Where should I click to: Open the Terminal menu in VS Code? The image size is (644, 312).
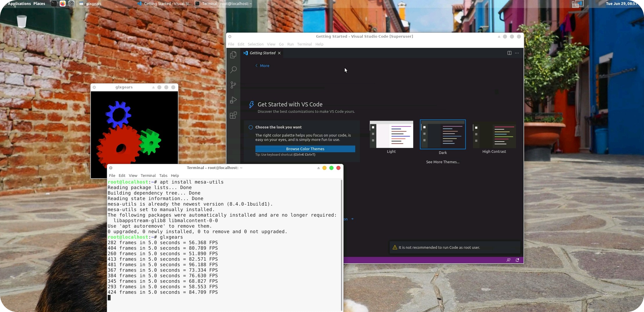point(304,44)
